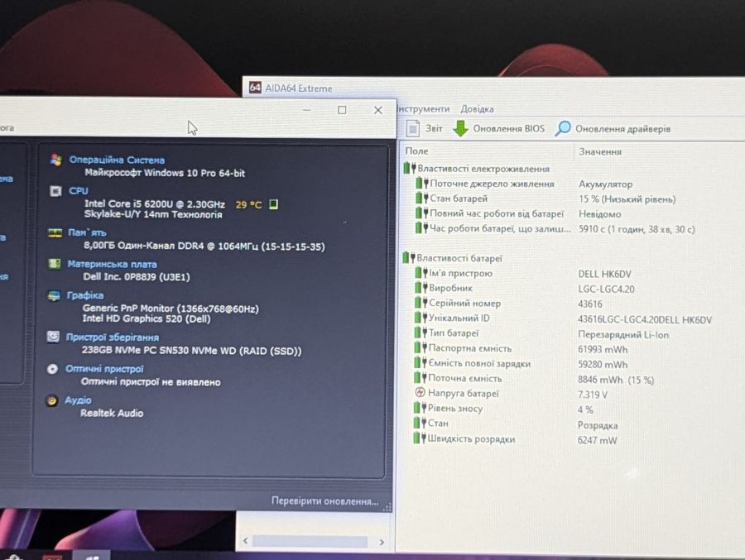Image resolution: width=745 pixels, height=560 pixels.
Task: Open the Звіт report icon in AIDA64
Action: (413, 128)
